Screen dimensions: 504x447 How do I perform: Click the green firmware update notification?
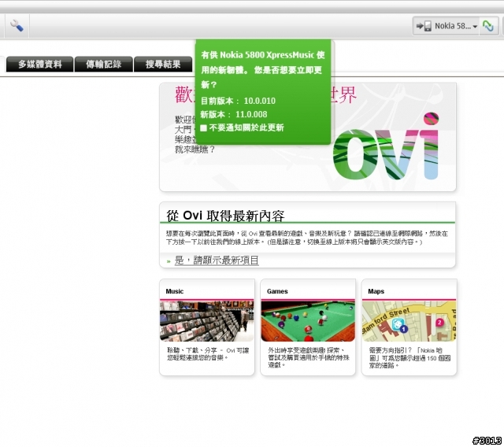coord(263,91)
